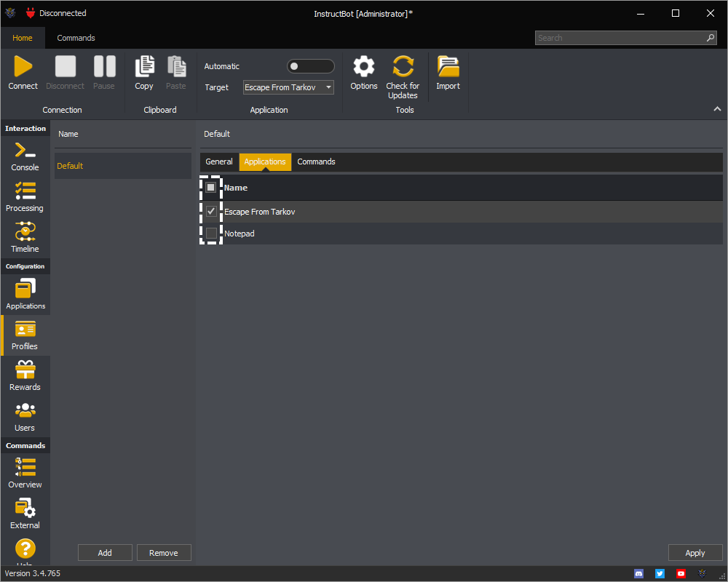This screenshot has height=582, width=728.
Task: Click the Remove profile button
Action: tap(163, 553)
